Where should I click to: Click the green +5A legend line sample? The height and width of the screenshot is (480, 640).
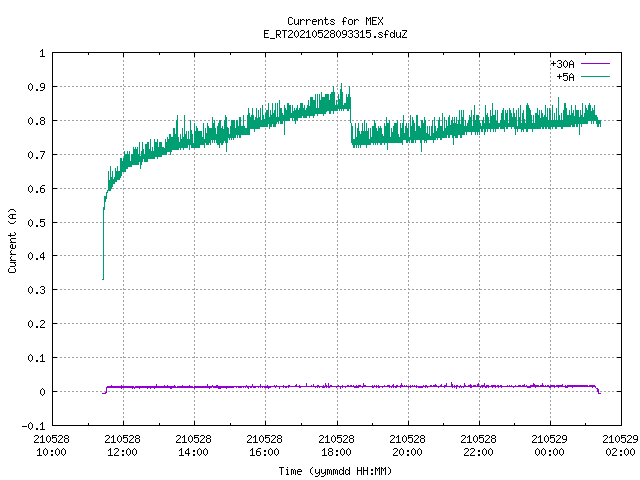click(x=596, y=76)
